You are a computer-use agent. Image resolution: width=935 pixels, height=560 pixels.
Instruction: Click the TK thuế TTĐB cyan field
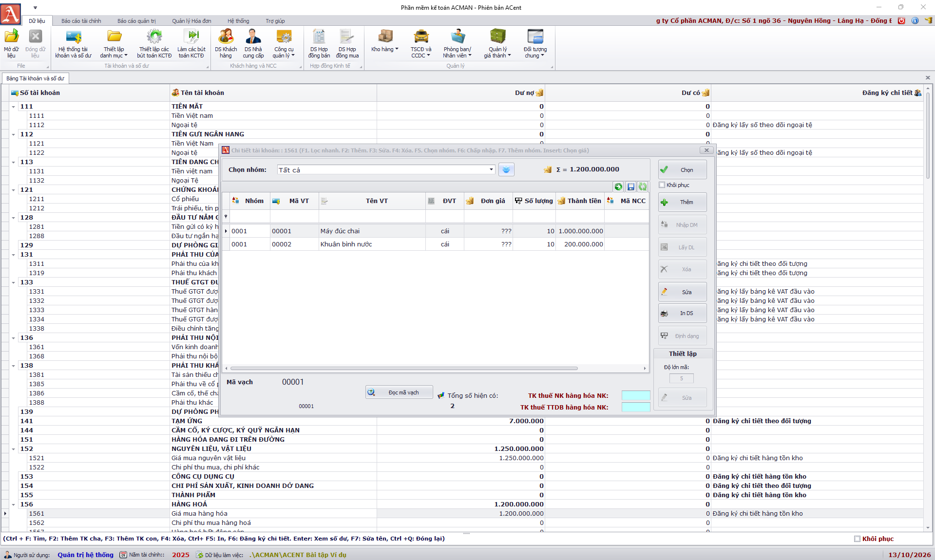click(x=636, y=407)
